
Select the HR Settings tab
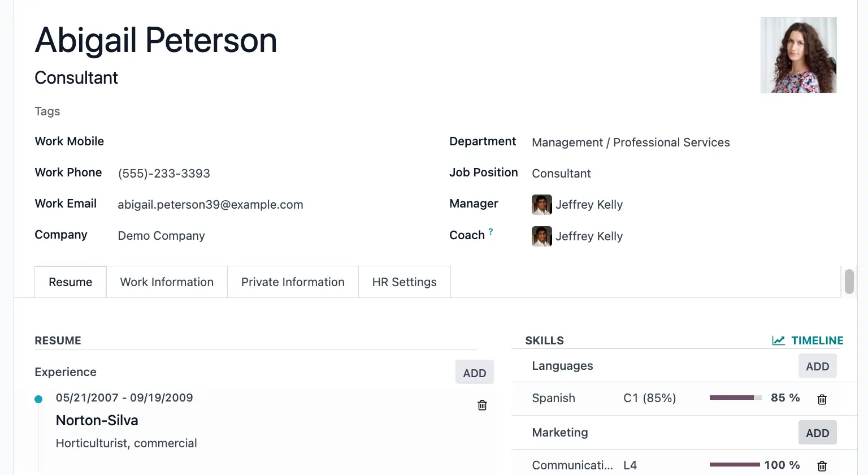click(x=405, y=282)
